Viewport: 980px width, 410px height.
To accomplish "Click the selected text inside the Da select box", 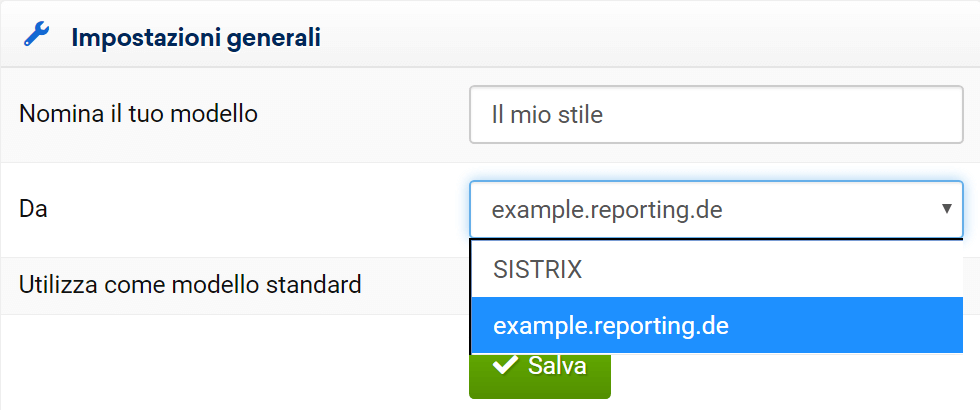I will coord(607,210).
